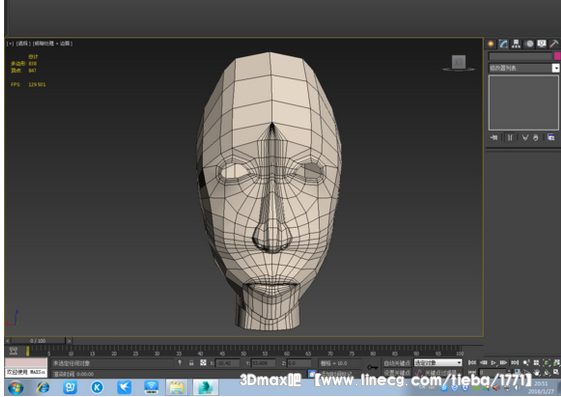561x397 pixels.
Task: Open the Windows Start menu
Action: point(15,388)
